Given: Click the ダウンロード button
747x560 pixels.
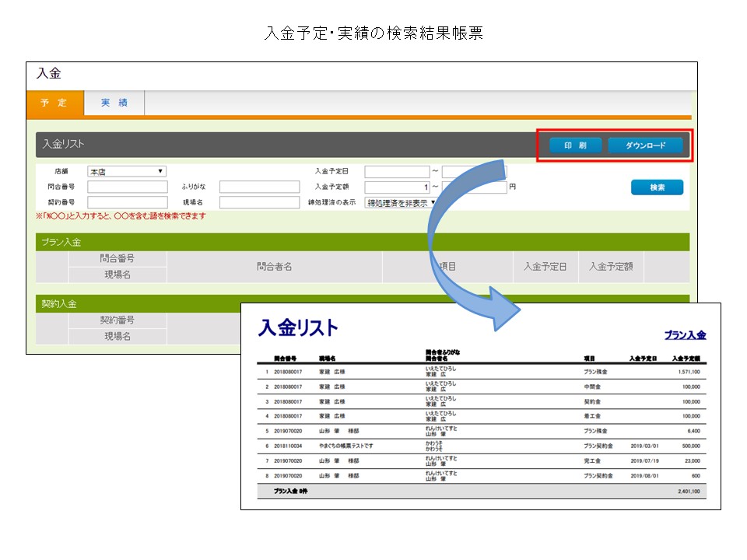Looking at the screenshot, I should [x=645, y=145].
